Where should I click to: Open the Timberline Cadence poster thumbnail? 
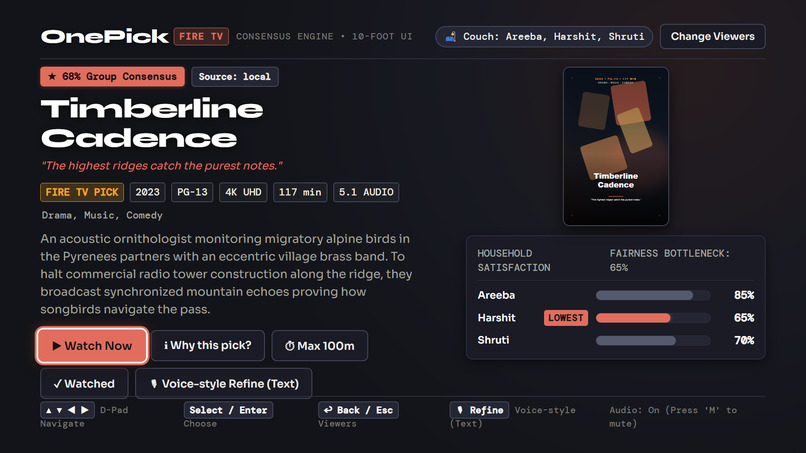pos(616,147)
